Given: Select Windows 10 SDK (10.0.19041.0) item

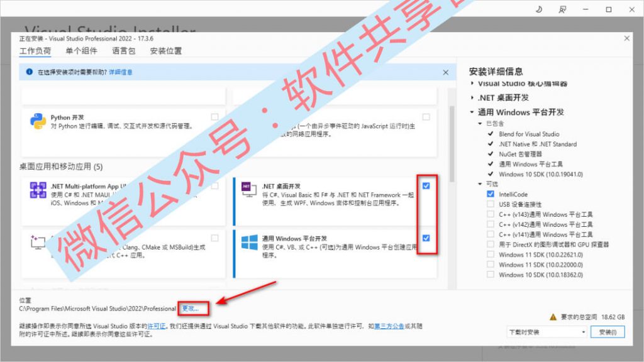Looking at the screenshot, I should 540,174.
